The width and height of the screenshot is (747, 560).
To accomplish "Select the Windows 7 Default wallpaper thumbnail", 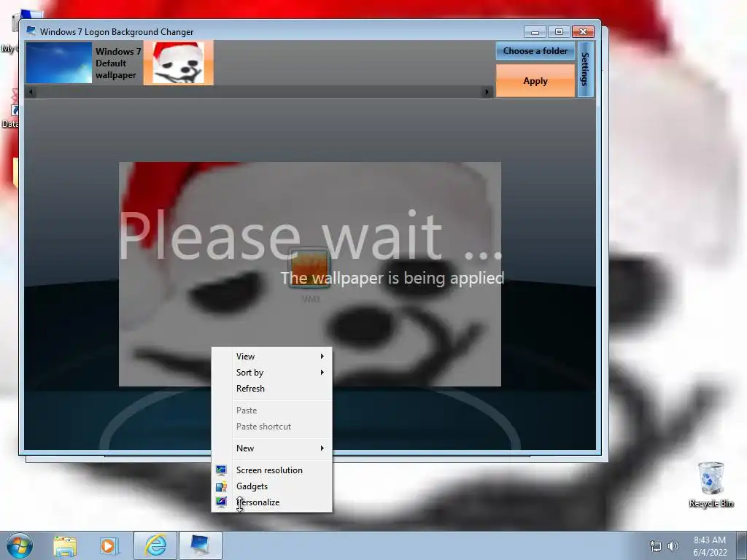I will 59,63.
